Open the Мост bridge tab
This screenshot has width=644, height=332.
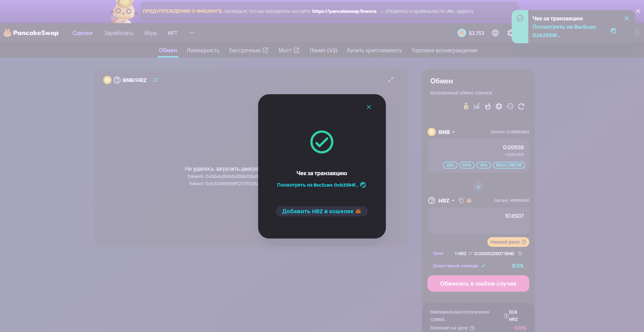pos(289,50)
